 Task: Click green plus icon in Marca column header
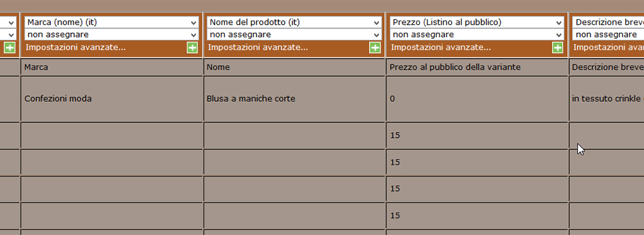pyautogui.click(x=192, y=48)
